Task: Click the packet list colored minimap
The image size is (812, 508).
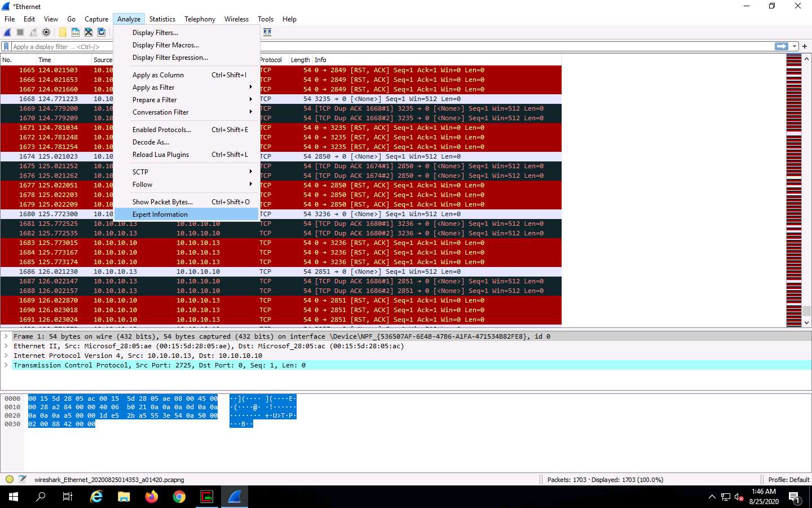Action: click(x=793, y=190)
